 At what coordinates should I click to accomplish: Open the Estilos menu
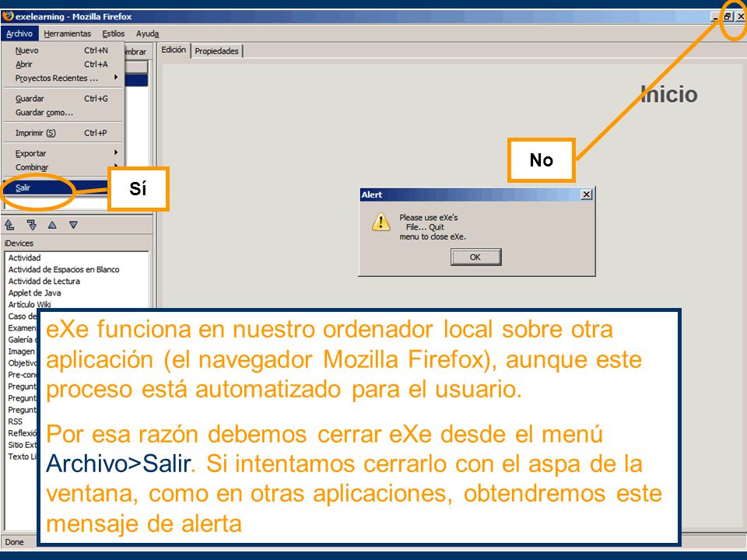coord(114,33)
